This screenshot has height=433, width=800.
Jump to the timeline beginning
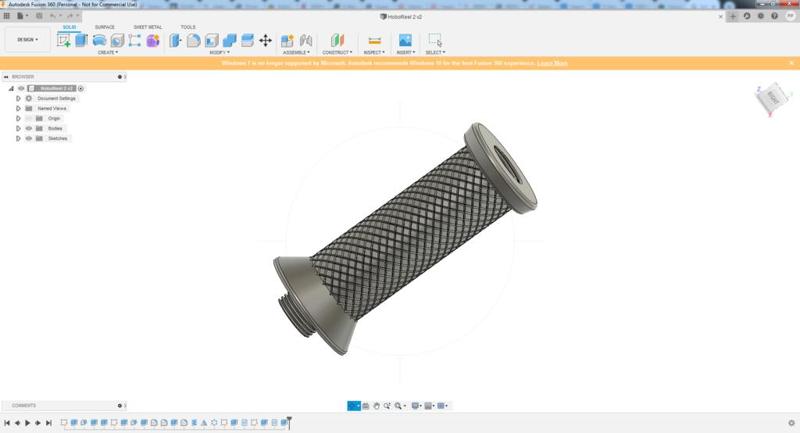(x=7, y=423)
